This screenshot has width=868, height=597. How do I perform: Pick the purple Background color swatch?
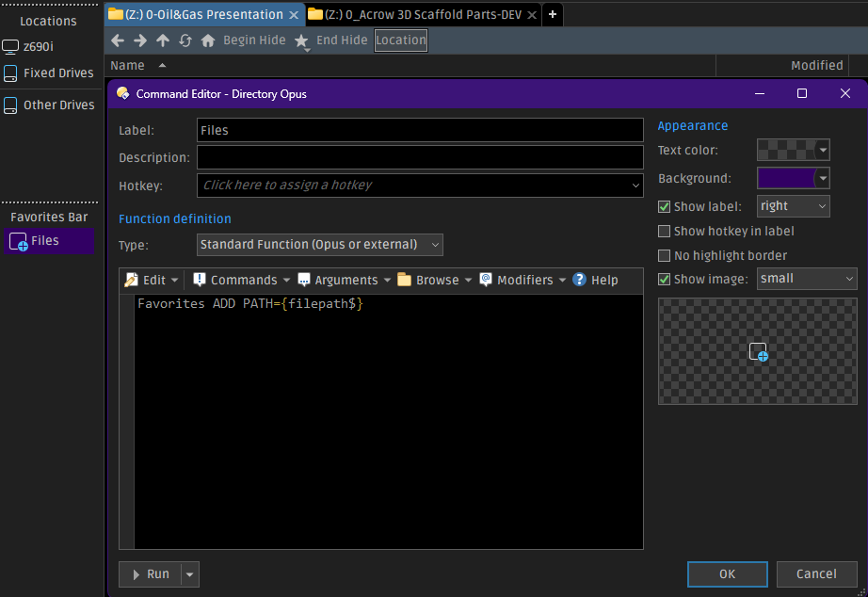pyautogui.click(x=786, y=178)
